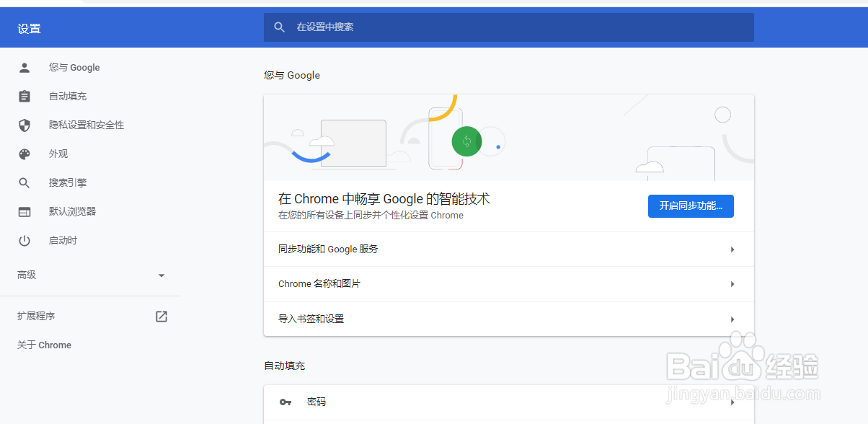Expand the 高级 section arrow
This screenshot has height=424, width=868.
(x=161, y=275)
